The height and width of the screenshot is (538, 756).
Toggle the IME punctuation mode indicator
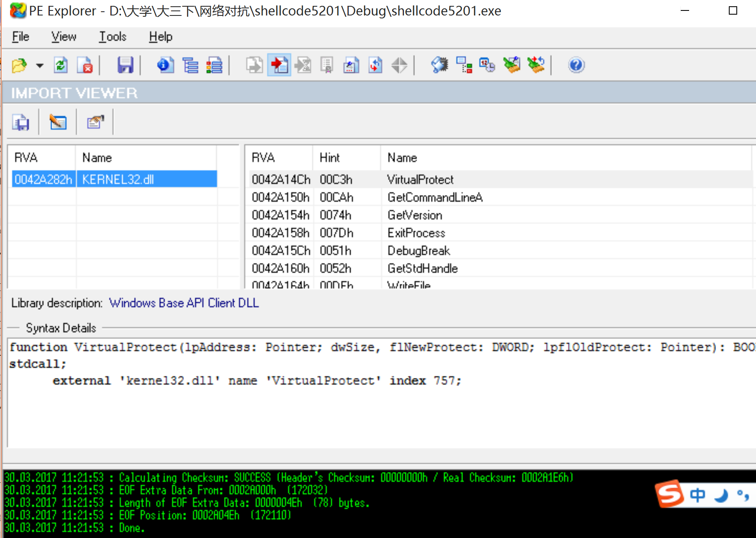tap(743, 495)
